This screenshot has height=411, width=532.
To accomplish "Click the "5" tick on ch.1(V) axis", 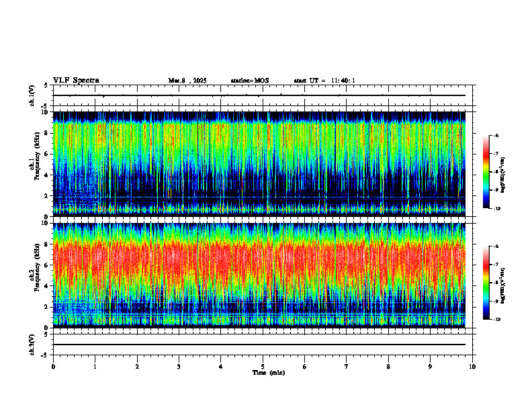I will coord(46,85).
